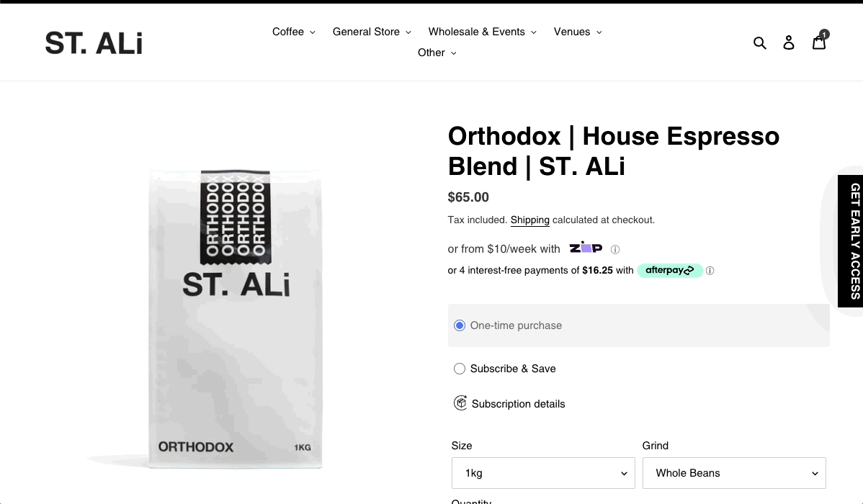Screen dimensions: 863x504
Task: Expand the Venues navigation menu
Action: coord(577,32)
